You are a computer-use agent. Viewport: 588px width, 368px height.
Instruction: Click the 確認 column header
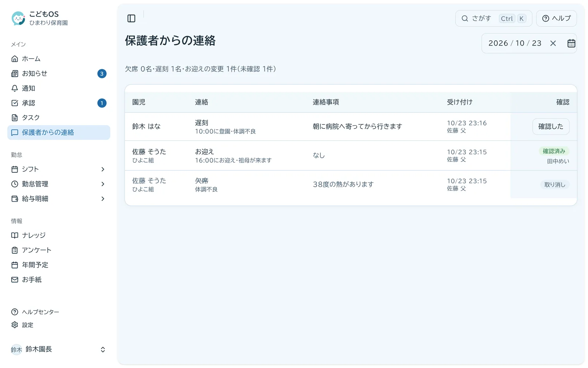pyautogui.click(x=563, y=102)
